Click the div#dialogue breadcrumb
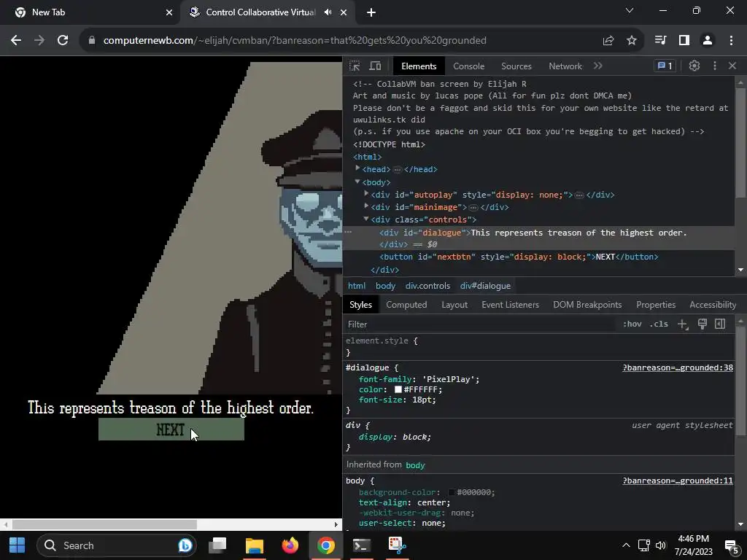The height and width of the screenshot is (560, 747). coord(485,286)
